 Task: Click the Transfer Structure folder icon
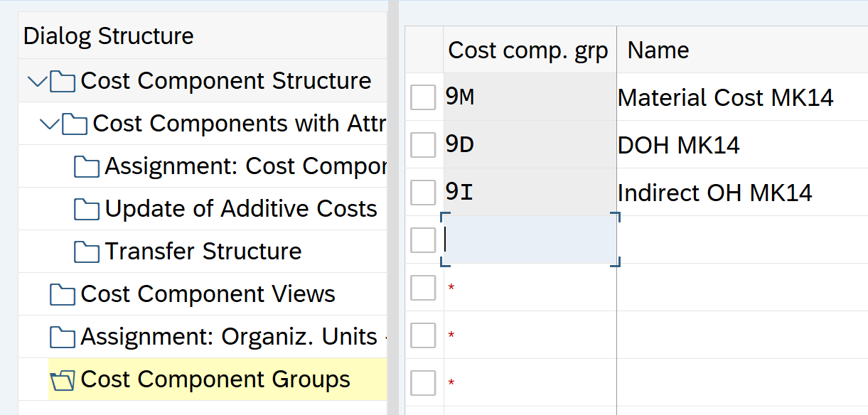(x=87, y=252)
